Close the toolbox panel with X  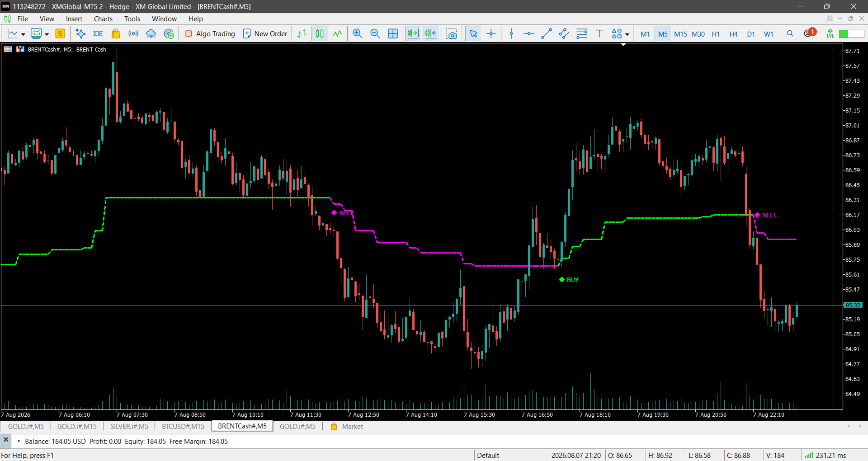[x=6, y=440]
